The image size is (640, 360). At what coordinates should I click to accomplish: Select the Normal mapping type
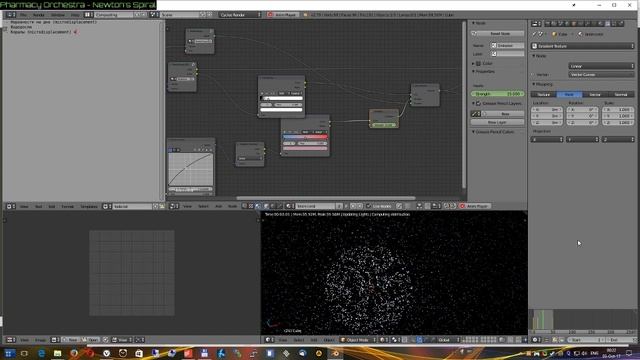(x=621, y=94)
